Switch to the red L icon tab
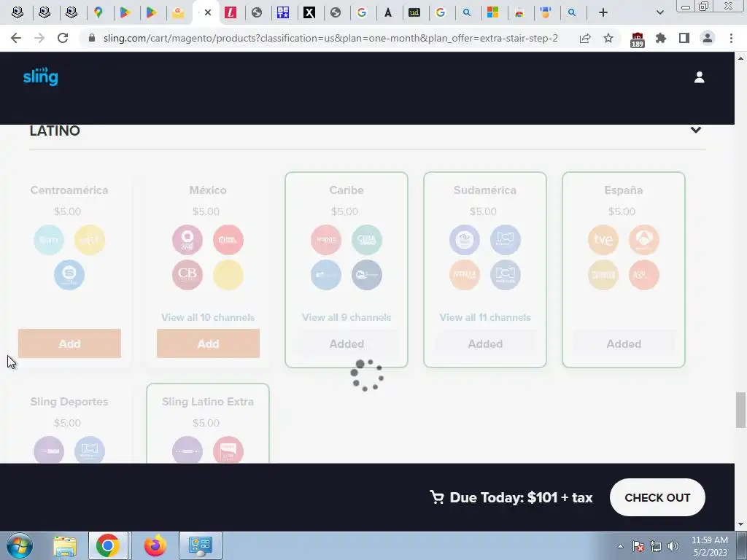Viewport: 747px width, 560px height. tap(231, 13)
